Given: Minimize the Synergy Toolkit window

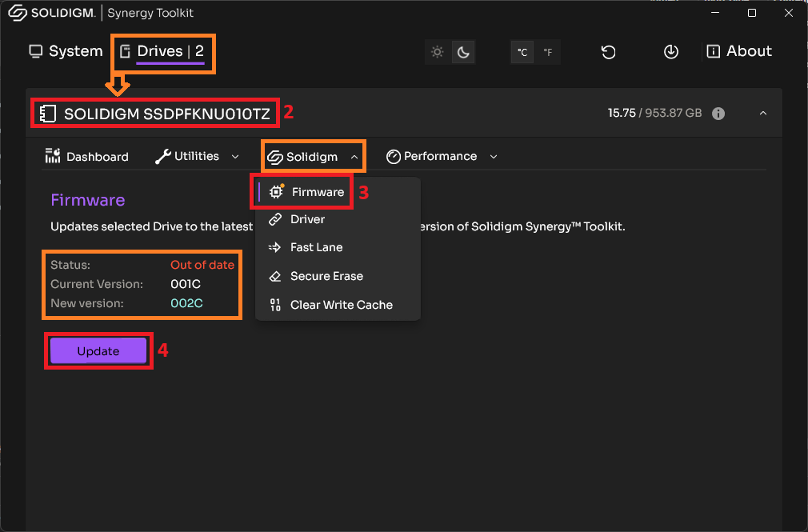Looking at the screenshot, I should (714, 13).
